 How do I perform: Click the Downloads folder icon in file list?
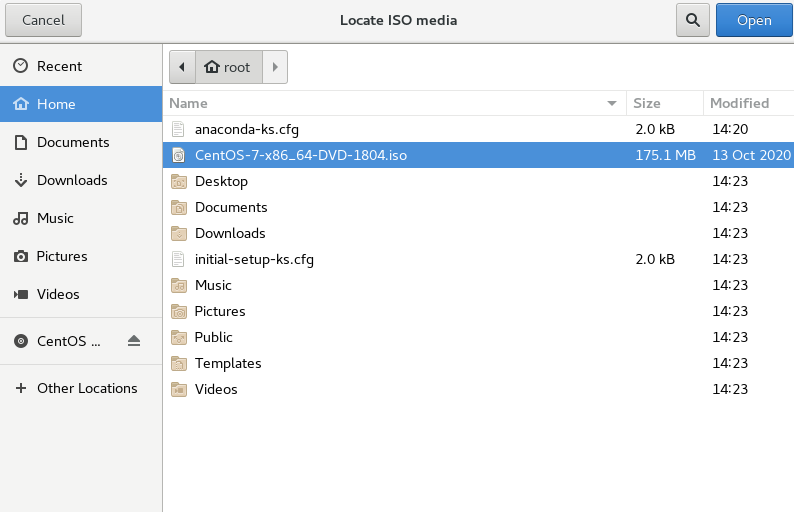[x=179, y=233]
